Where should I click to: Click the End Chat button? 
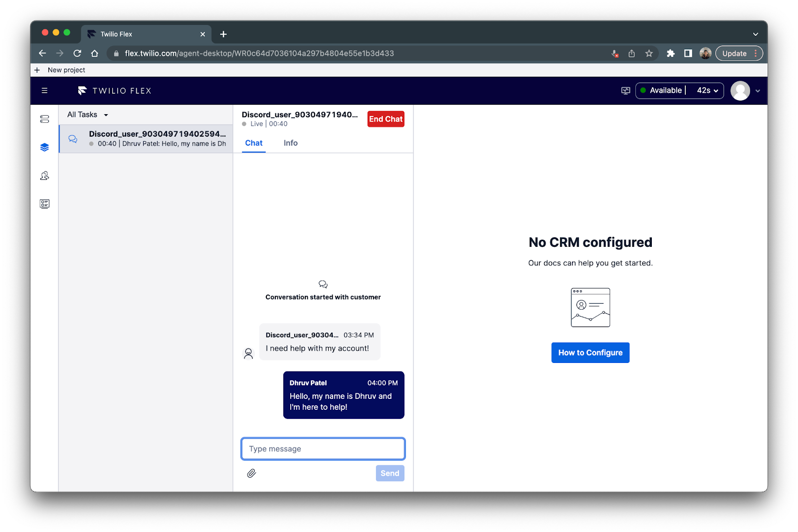pos(386,119)
